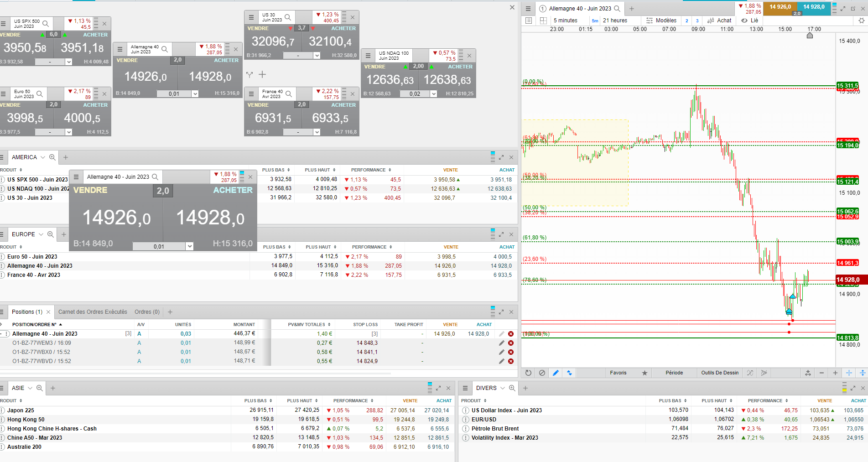The height and width of the screenshot is (462, 868).
Task: Expand the Allemagne 40 position row
Action: point(2,334)
